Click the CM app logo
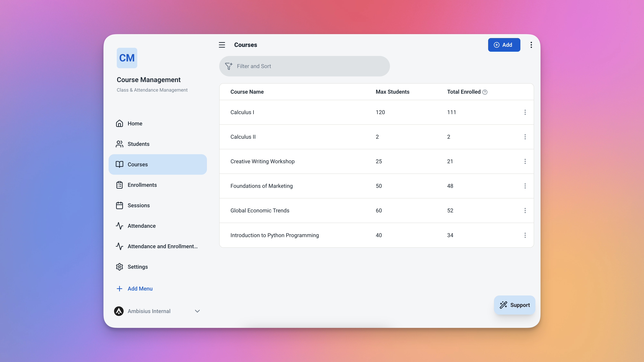The image size is (644, 362). [x=127, y=58]
